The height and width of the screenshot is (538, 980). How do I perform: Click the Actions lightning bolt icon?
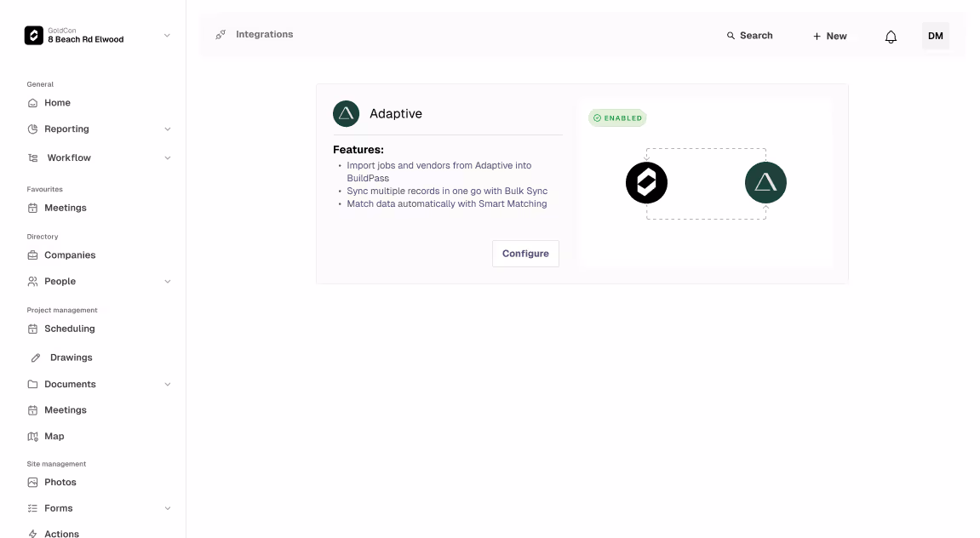pyautogui.click(x=32, y=535)
